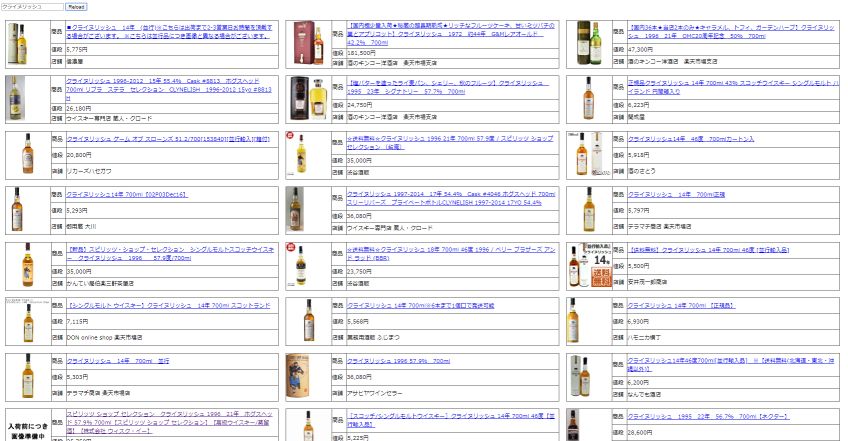Select the 6,200円 price text

tap(639, 383)
